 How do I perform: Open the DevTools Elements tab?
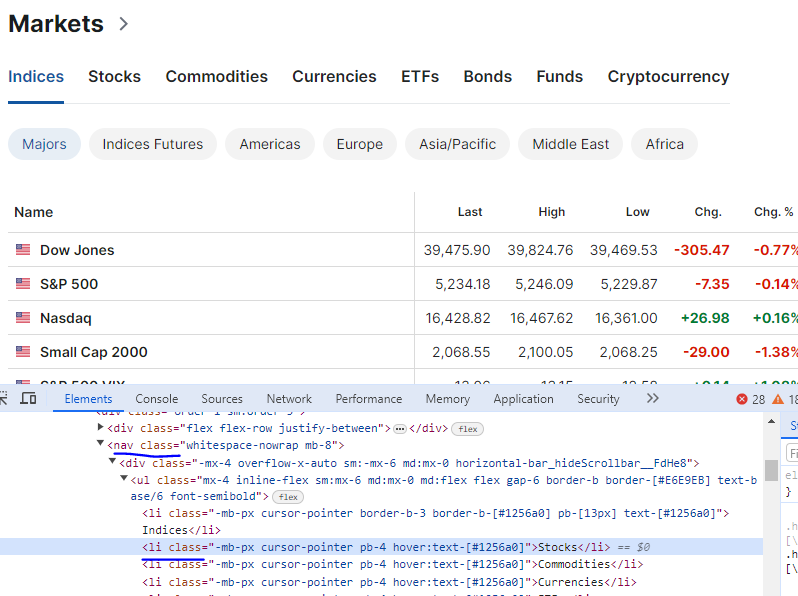pos(88,399)
